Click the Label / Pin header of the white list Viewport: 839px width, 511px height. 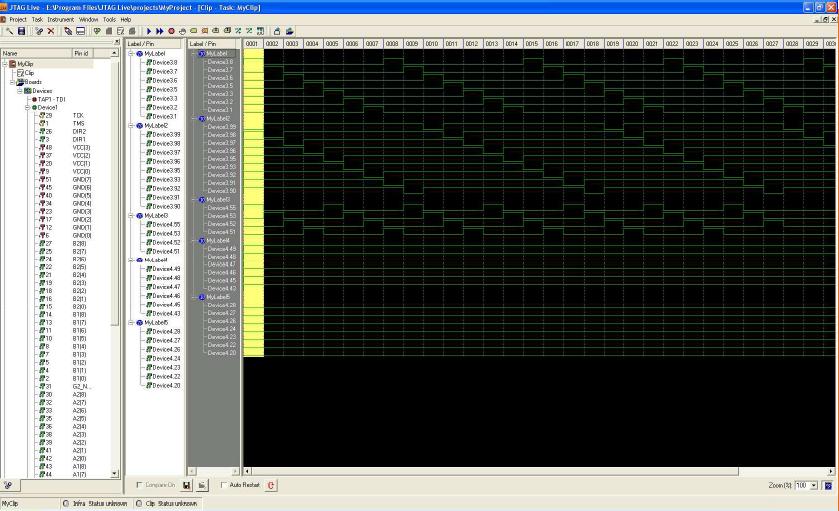coord(154,43)
